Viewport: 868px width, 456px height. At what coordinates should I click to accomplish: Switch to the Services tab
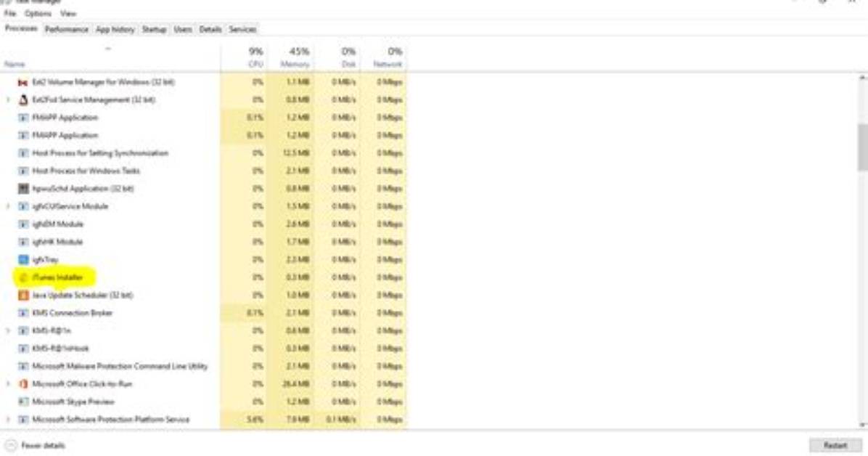pos(242,29)
